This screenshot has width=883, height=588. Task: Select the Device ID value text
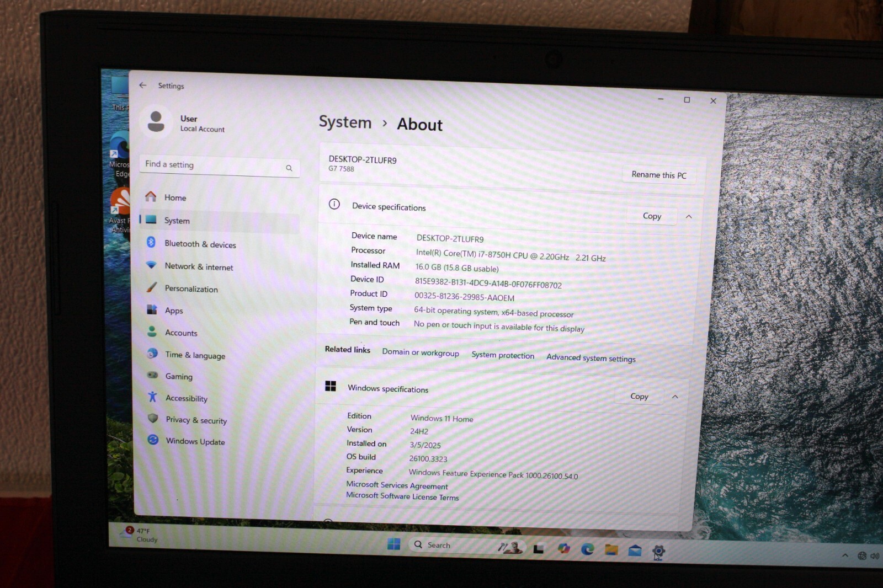pyautogui.click(x=488, y=283)
